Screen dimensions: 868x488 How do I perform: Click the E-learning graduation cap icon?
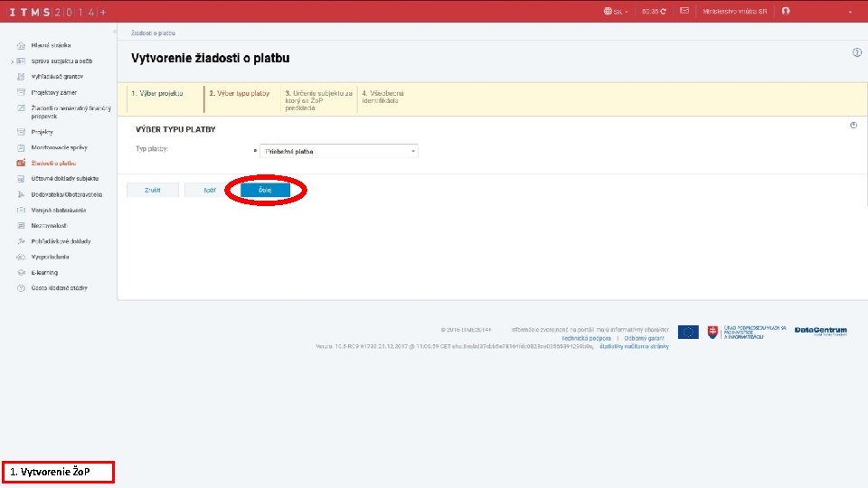click(21, 272)
